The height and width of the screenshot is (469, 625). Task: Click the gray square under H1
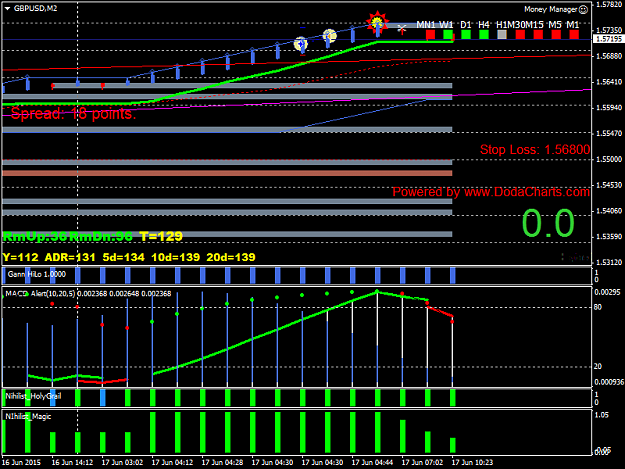(x=502, y=35)
